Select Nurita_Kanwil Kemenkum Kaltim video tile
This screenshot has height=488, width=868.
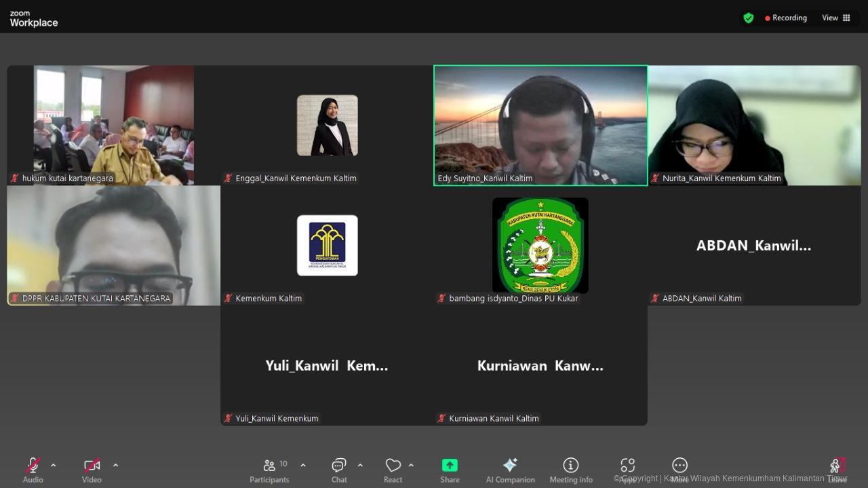[x=754, y=125]
